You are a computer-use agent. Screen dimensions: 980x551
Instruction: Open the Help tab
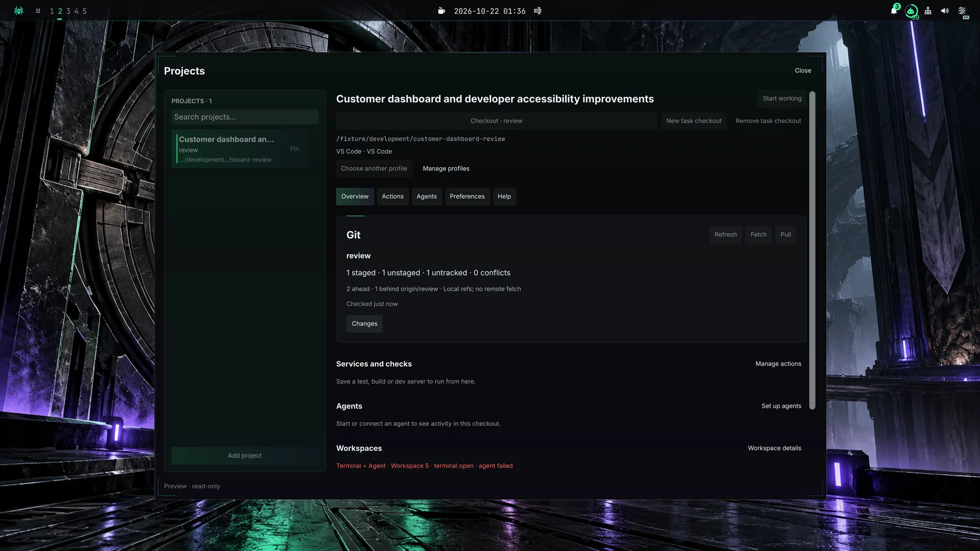(504, 196)
